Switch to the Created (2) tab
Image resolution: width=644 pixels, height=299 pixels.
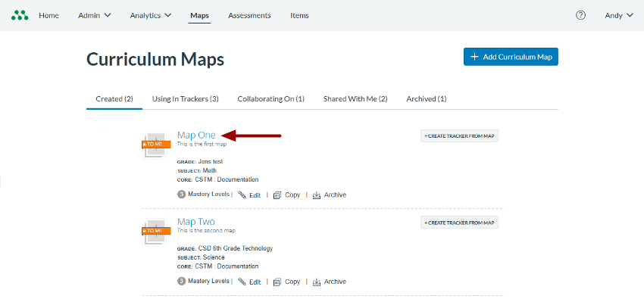(114, 99)
